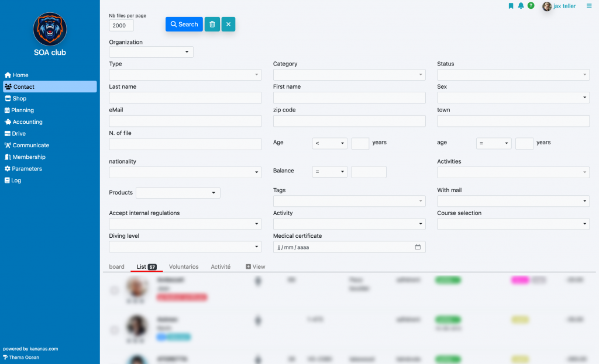Click the trash delete button

[212, 24]
